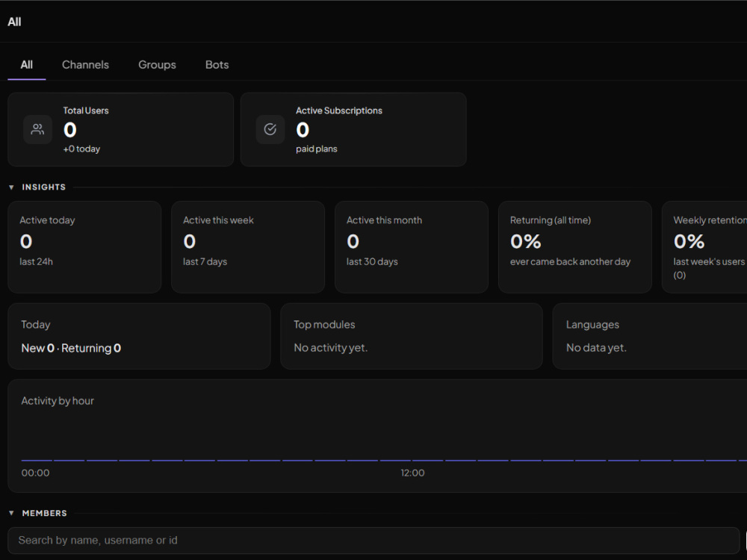Select the All tab
This screenshot has height=560, width=747.
pyautogui.click(x=27, y=65)
